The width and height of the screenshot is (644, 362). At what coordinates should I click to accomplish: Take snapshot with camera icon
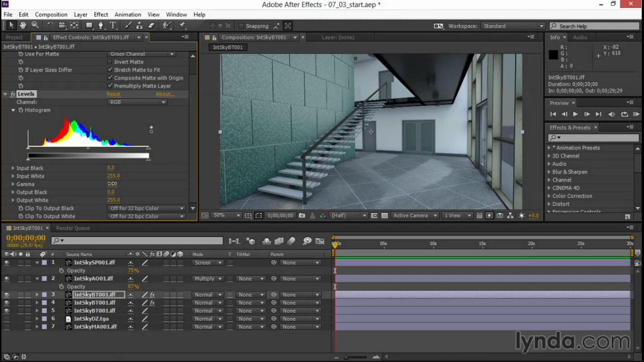click(302, 216)
